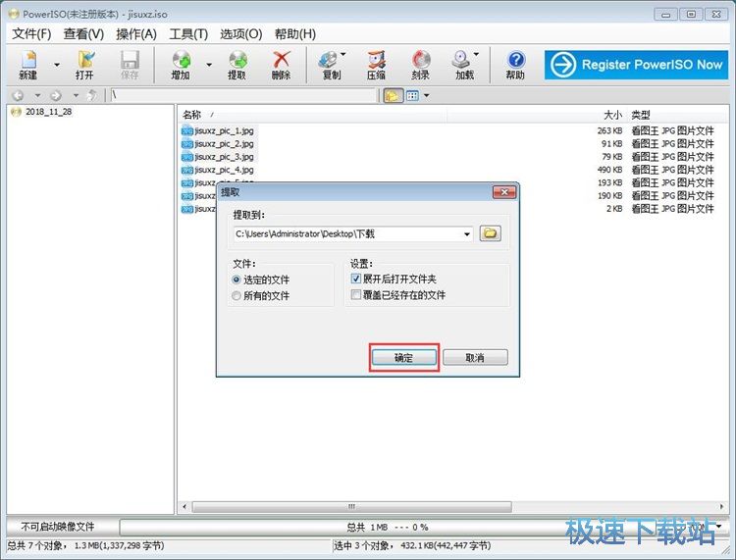
Task: Click the New (新建) toolbar icon
Action: 28,65
